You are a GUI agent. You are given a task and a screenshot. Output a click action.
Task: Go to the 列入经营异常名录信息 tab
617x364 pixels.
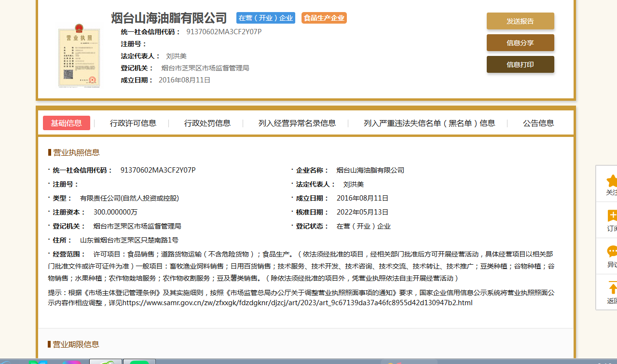(297, 123)
